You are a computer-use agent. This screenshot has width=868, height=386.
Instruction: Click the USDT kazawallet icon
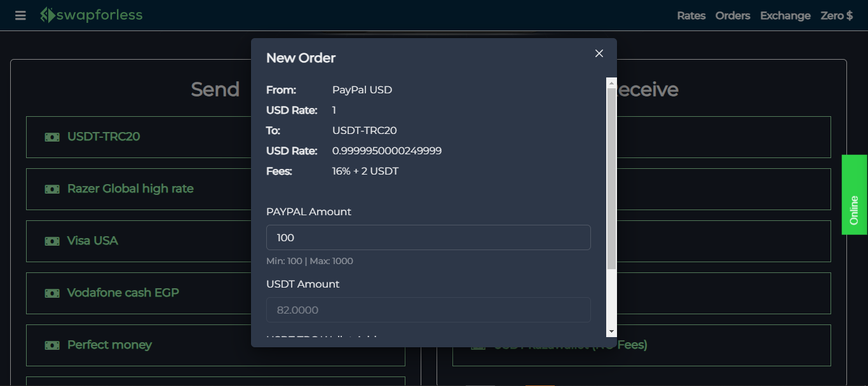477,345
